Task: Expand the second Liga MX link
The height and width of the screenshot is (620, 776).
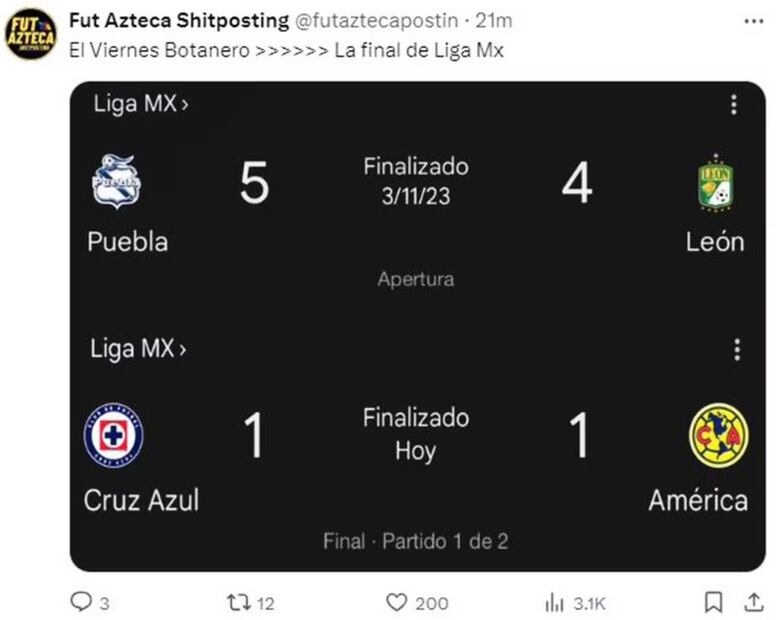Action: [138, 348]
